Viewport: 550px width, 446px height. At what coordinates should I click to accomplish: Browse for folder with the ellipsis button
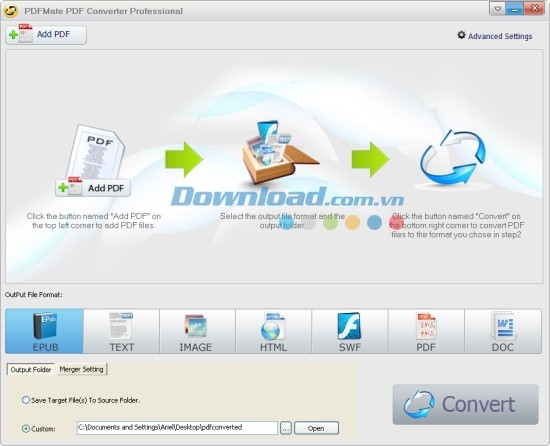pyautogui.click(x=286, y=428)
